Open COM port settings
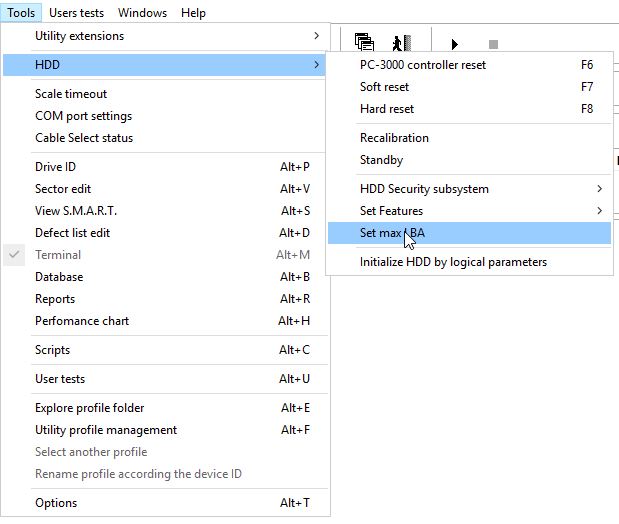 point(164,116)
